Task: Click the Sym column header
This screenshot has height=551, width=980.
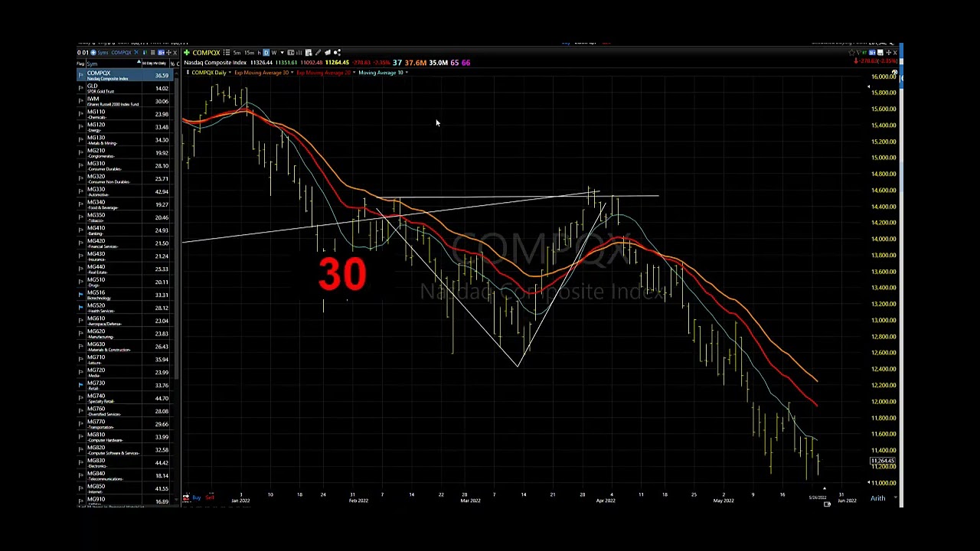Action: pyautogui.click(x=115, y=64)
